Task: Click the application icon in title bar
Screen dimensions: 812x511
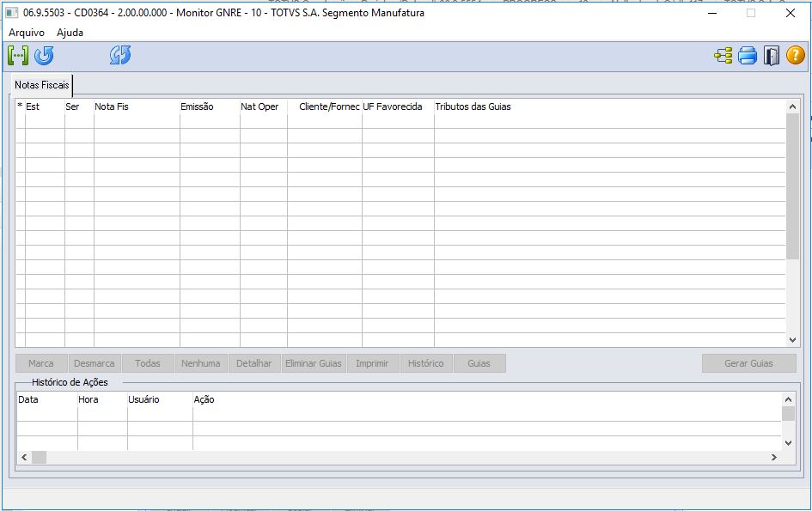Action: (11, 12)
